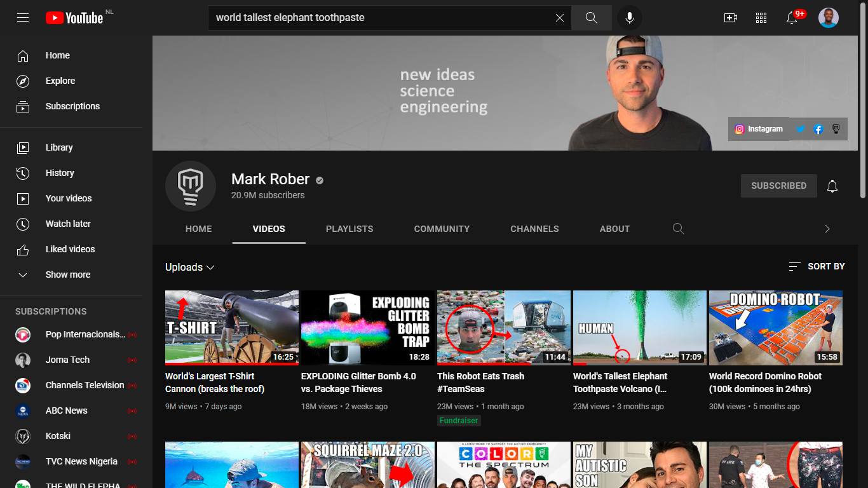
Task: Clear the search box text
Action: [560, 18]
